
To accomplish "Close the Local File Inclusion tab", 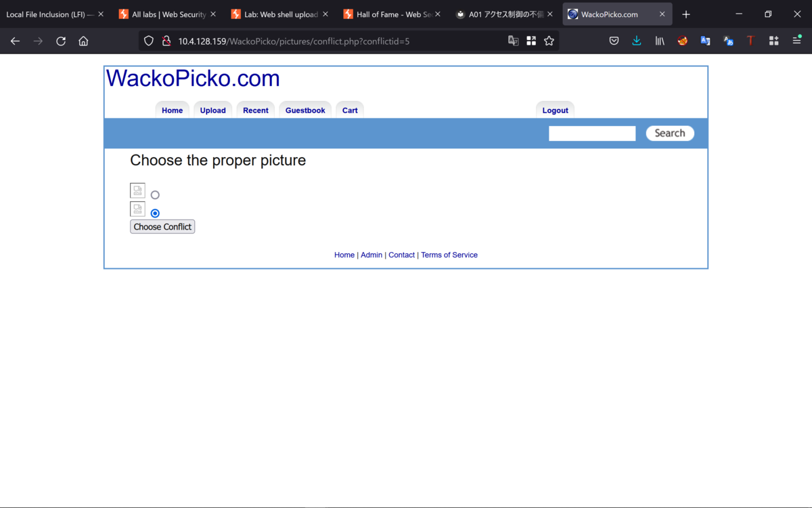I will 101,14.
